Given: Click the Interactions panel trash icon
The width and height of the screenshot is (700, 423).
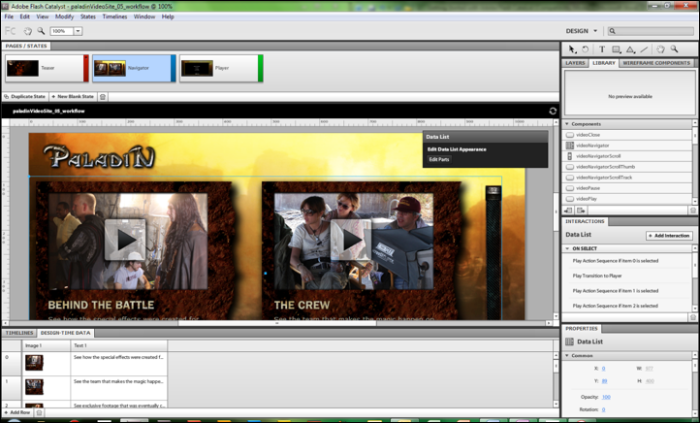Looking at the screenshot, I should pyautogui.click(x=693, y=317).
